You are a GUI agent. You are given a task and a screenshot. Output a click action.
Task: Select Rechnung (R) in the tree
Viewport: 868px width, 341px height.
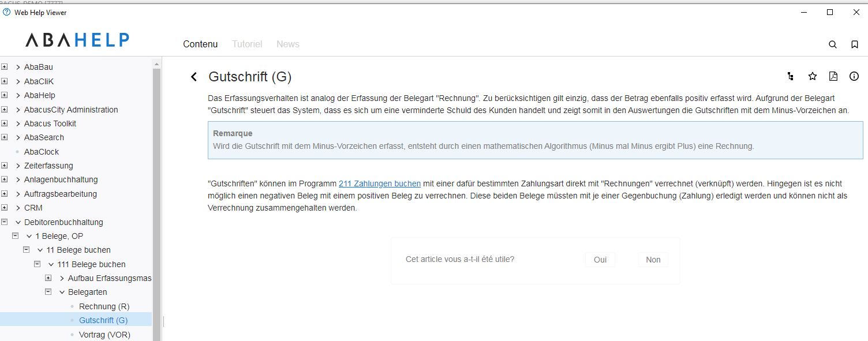[104, 306]
